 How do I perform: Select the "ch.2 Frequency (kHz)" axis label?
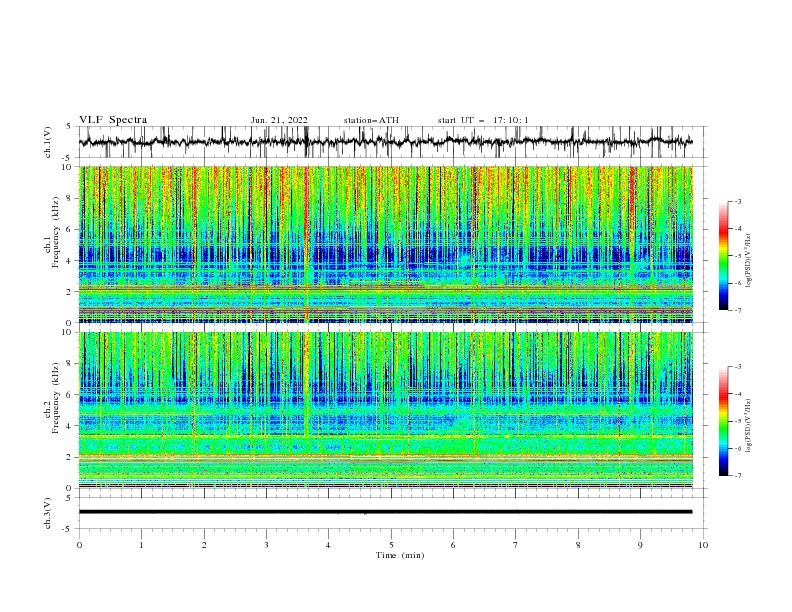pyautogui.click(x=52, y=398)
